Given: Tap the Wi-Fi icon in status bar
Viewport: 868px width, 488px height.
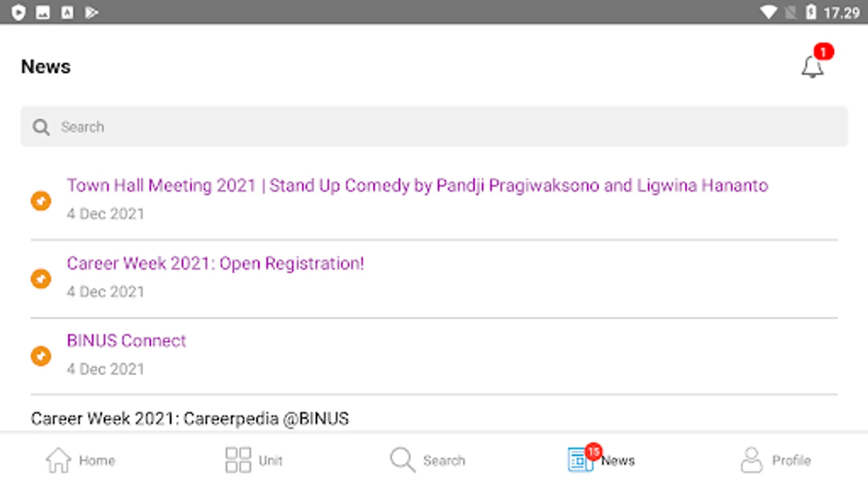Looking at the screenshot, I should 768,12.
